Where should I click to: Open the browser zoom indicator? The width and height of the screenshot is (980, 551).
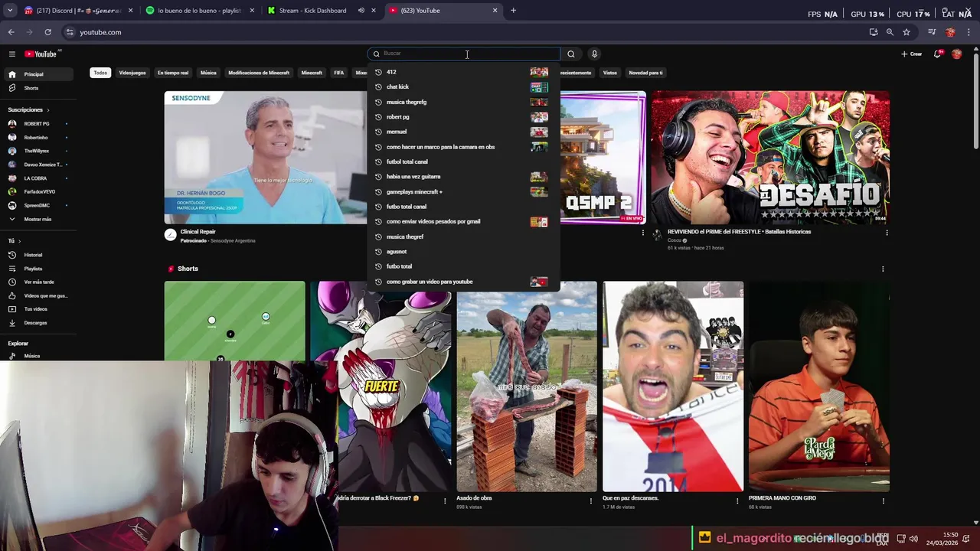click(890, 32)
